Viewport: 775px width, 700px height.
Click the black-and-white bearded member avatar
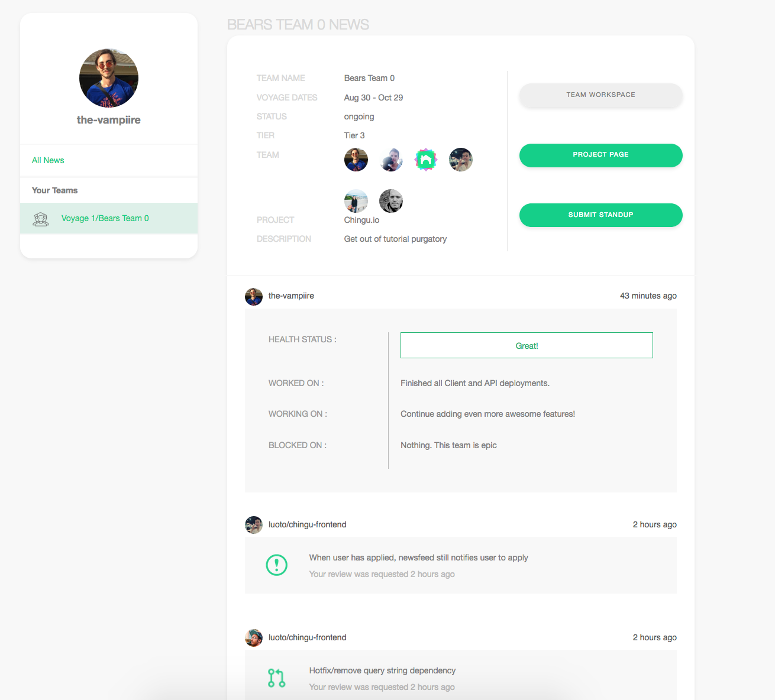391,201
